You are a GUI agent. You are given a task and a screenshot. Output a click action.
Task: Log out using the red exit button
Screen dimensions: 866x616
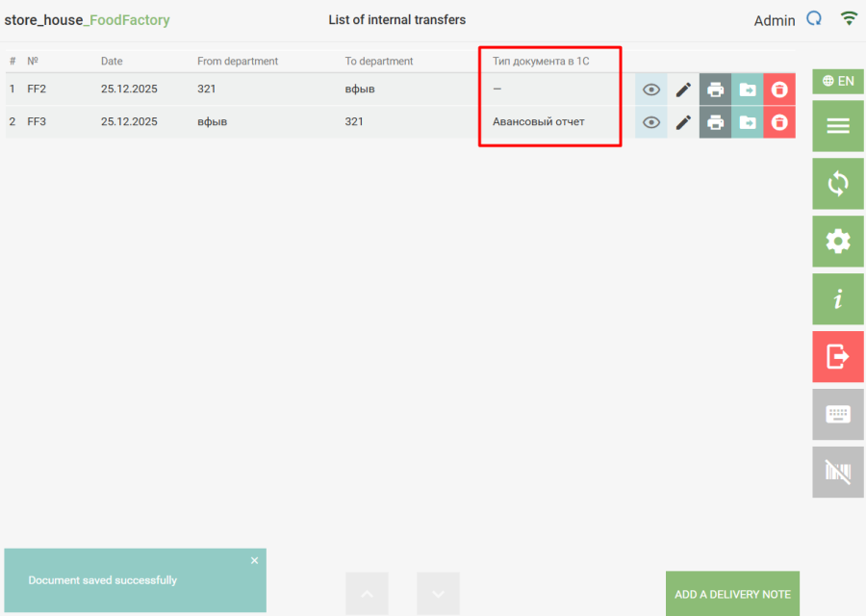point(838,357)
